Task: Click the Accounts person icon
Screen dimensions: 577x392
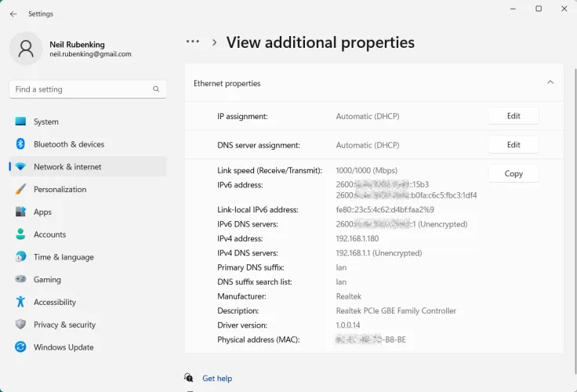Action: click(x=20, y=234)
